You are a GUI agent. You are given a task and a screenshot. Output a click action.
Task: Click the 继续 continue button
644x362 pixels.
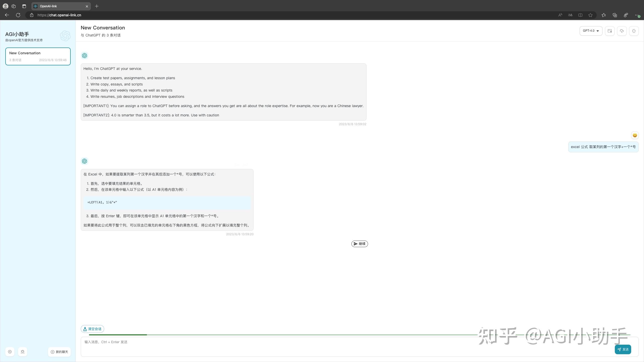pyautogui.click(x=359, y=244)
